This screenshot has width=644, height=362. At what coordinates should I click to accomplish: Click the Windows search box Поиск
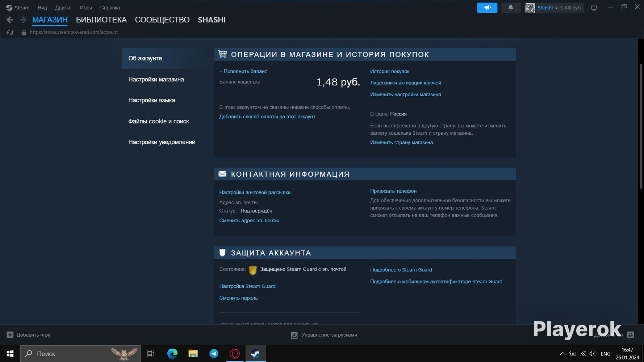[80, 353]
